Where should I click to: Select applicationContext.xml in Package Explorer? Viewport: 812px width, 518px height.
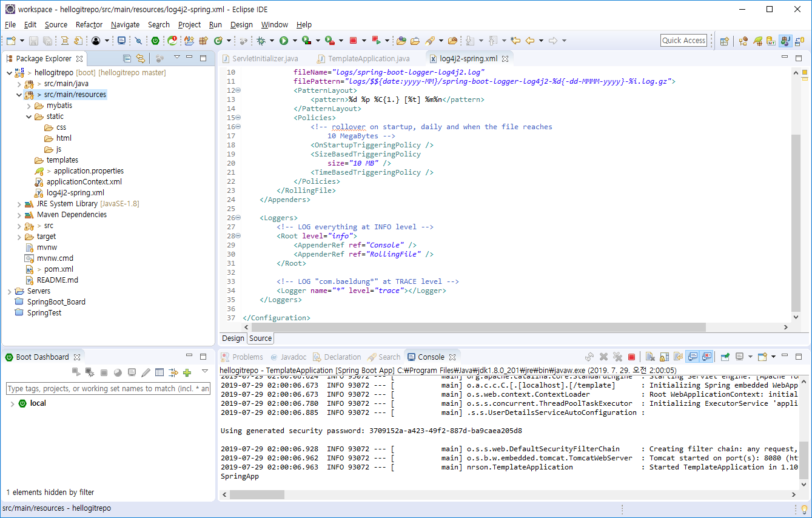point(78,182)
